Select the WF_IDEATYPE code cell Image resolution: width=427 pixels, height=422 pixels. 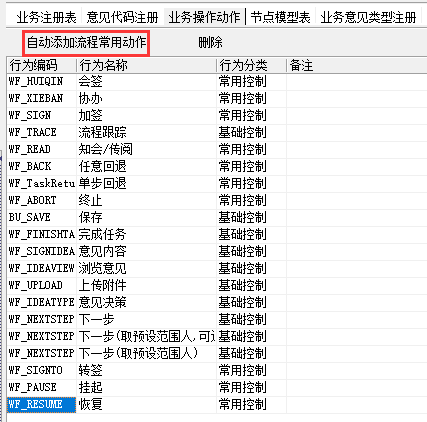(x=41, y=303)
